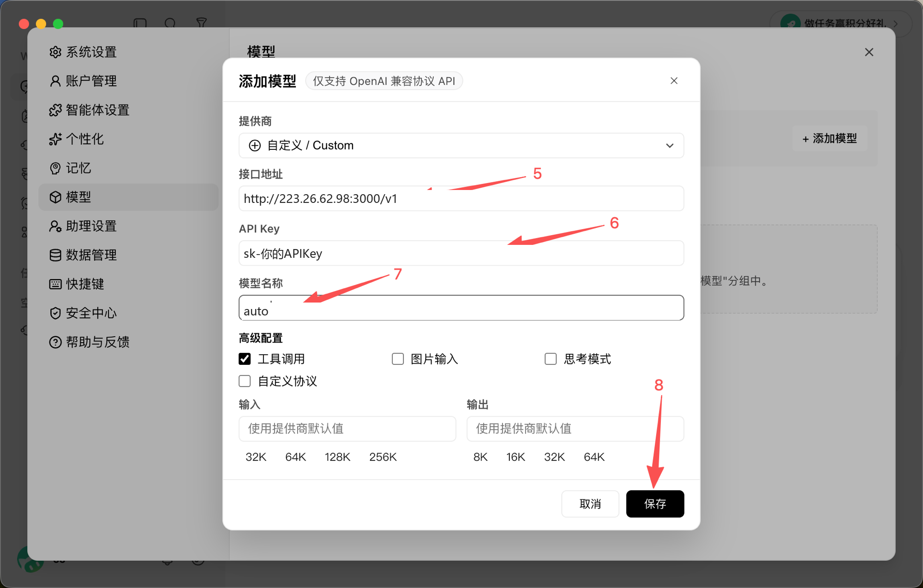Click the search icon in the top toolbar

click(170, 23)
